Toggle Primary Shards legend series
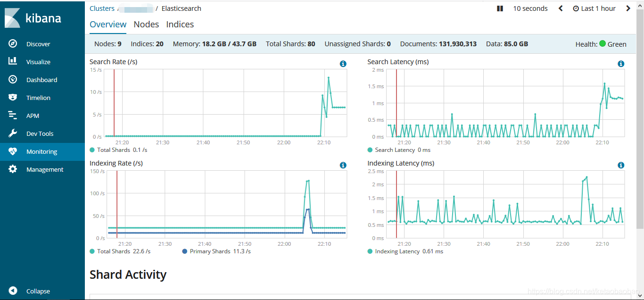Viewport: 644px width, 300px height. click(216, 251)
